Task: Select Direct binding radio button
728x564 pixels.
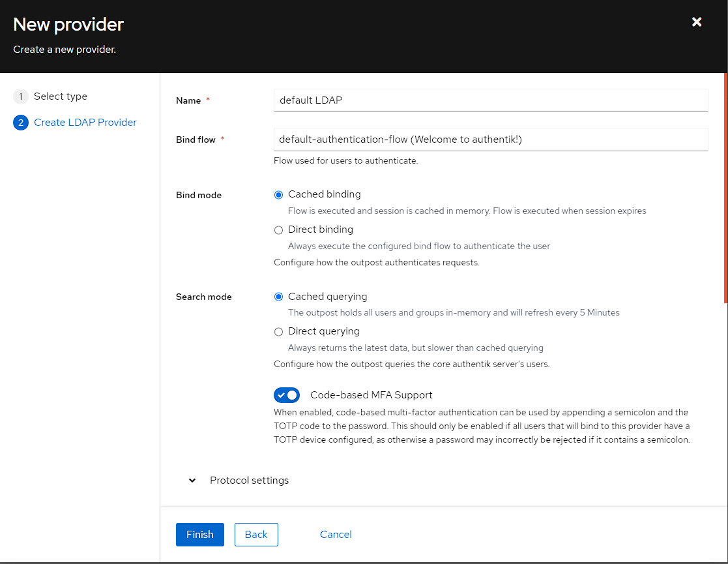Action: (279, 230)
